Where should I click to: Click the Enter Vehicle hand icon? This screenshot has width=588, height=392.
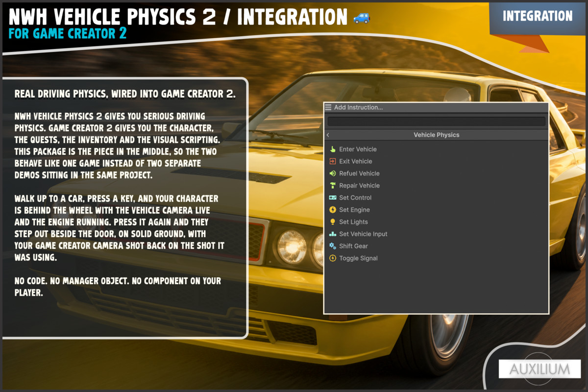333,149
